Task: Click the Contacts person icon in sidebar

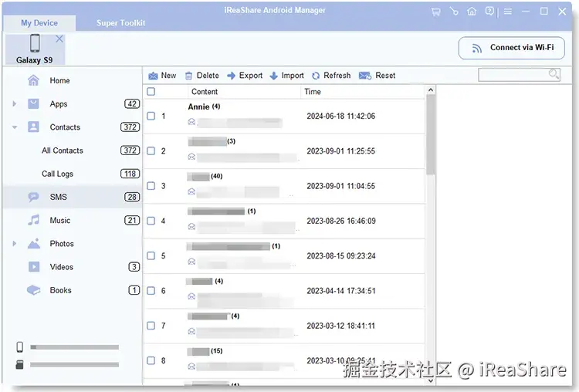Action: click(34, 127)
